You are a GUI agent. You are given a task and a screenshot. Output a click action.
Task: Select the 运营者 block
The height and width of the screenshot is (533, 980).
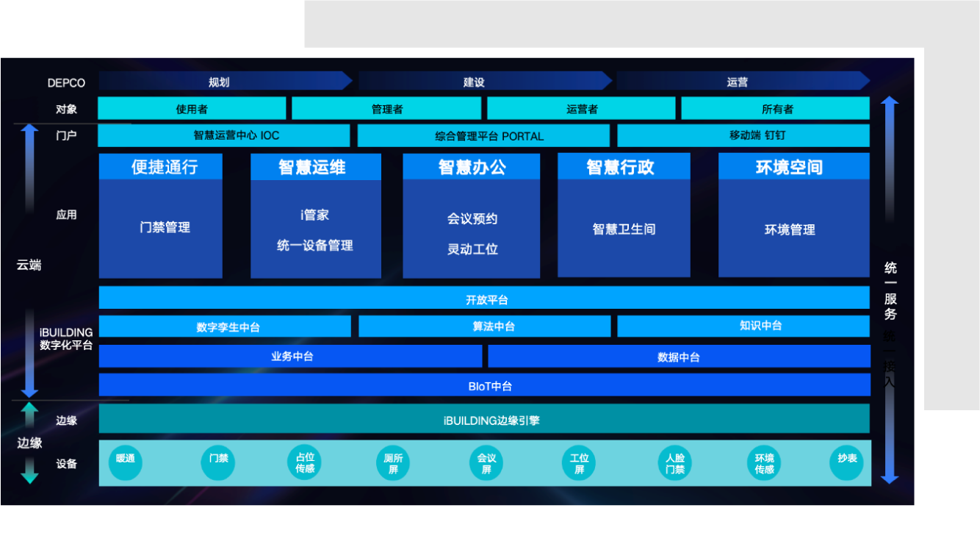(x=581, y=108)
